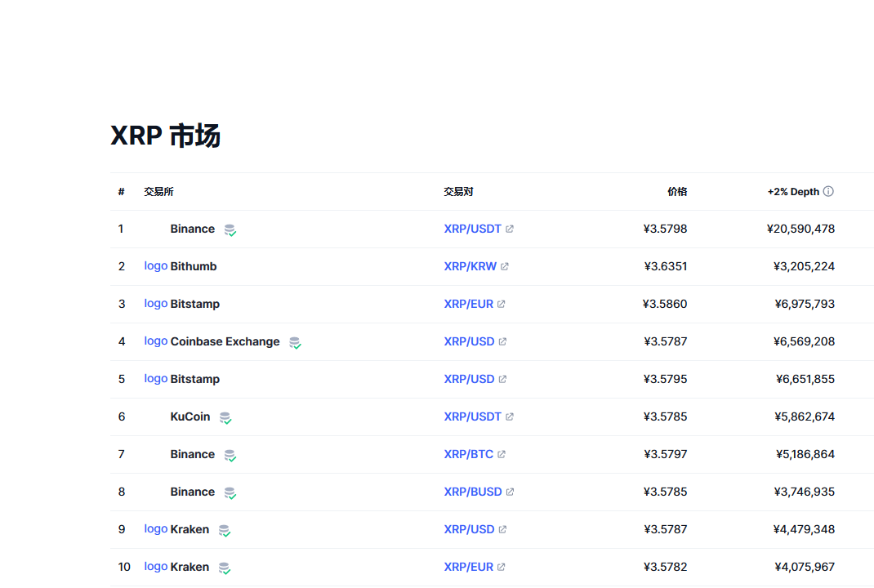Viewport: 874px width, 588px height.
Task: Click the external-link icon after Bitstamp XRP/USD
Action: pyautogui.click(x=502, y=379)
